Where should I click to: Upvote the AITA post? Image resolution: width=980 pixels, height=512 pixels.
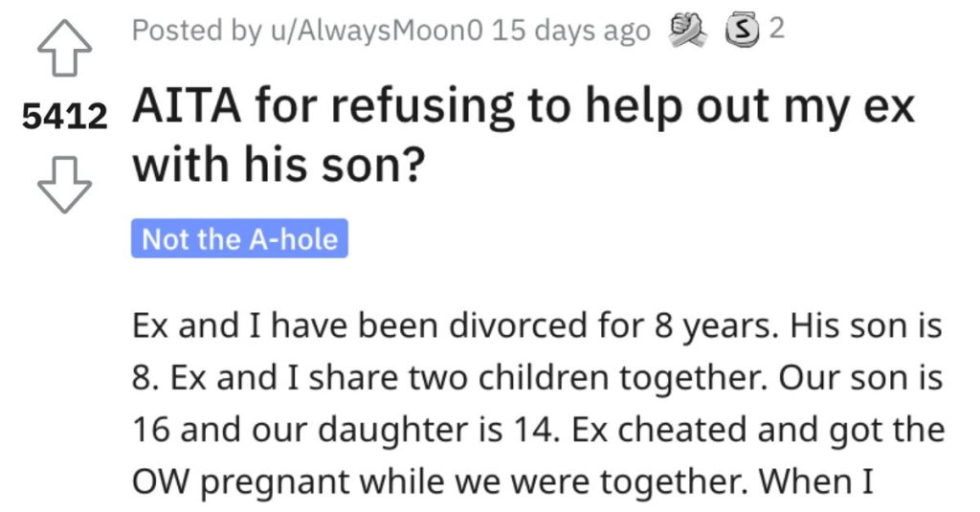(x=64, y=48)
